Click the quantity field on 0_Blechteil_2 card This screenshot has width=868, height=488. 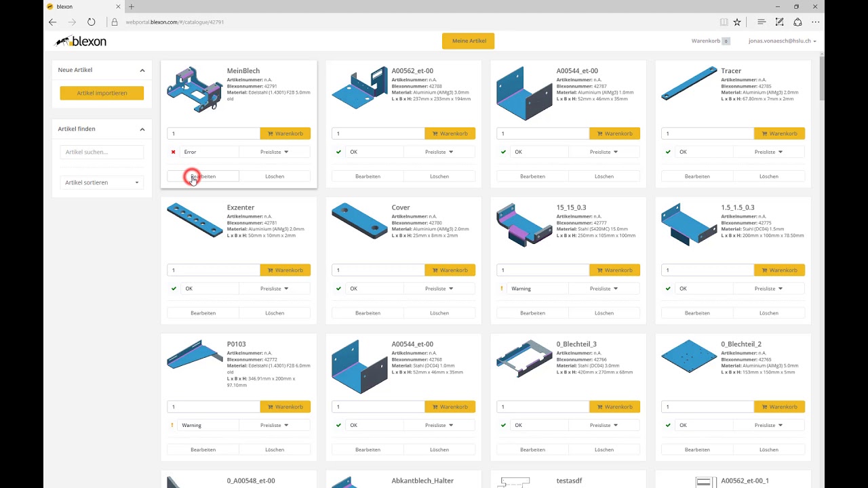pos(708,407)
